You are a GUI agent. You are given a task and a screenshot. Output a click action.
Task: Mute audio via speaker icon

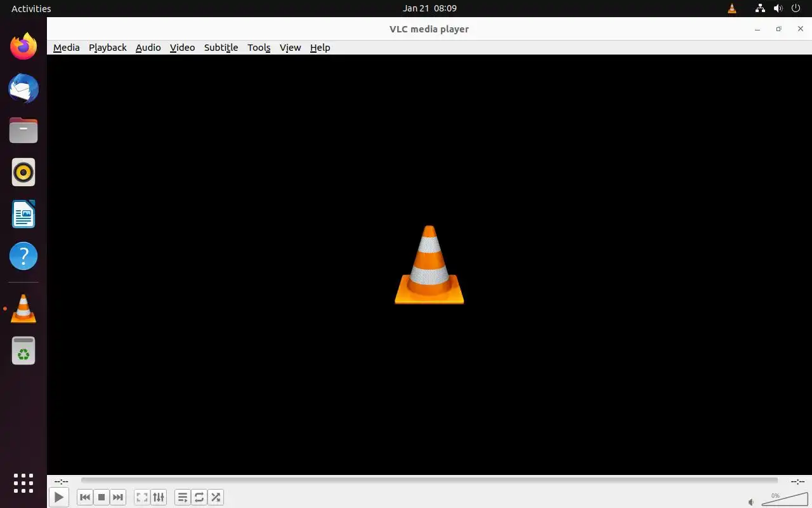(752, 502)
